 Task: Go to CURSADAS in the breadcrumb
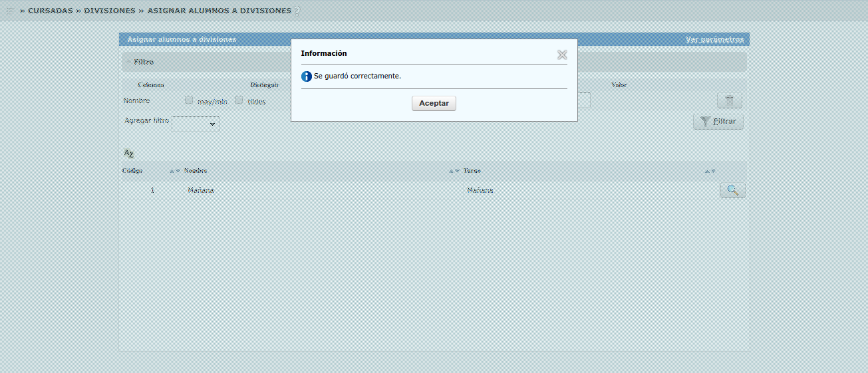(x=50, y=11)
